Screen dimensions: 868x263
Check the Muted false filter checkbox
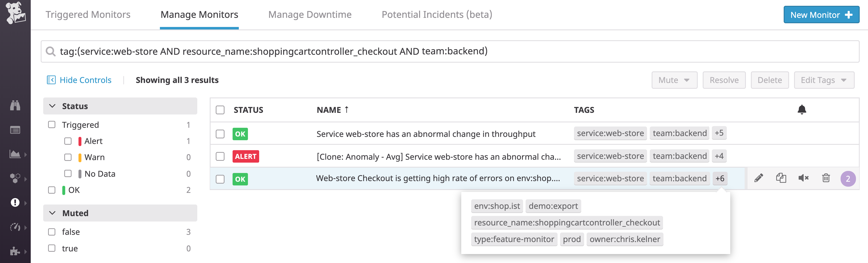point(51,232)
